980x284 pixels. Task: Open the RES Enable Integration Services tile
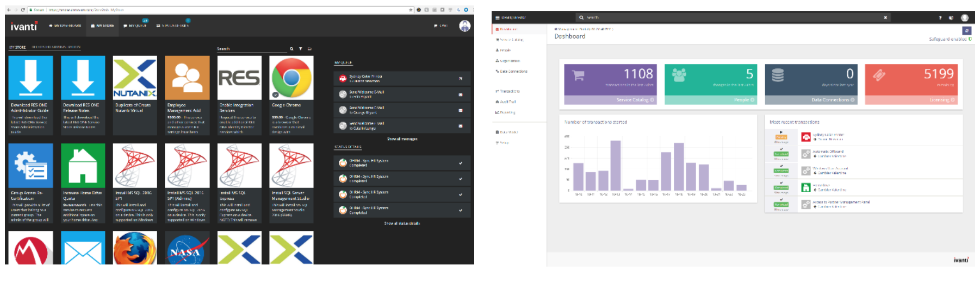pos(239,94)
